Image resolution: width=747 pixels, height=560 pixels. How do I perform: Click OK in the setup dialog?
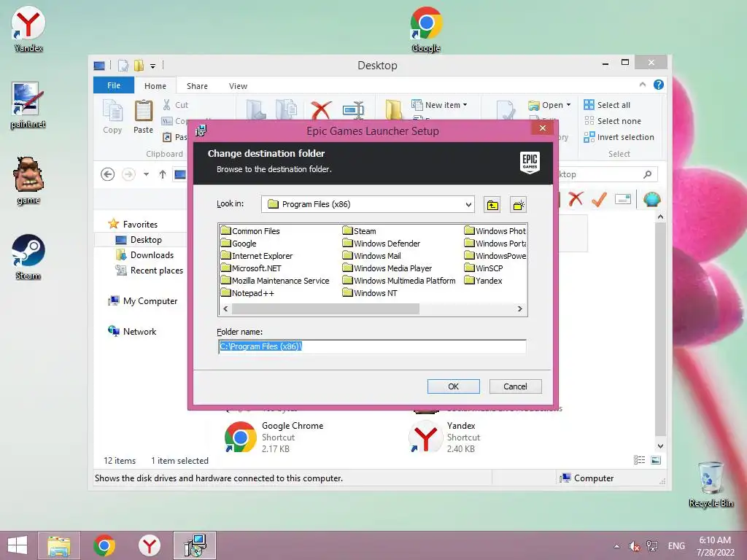click(454, 386)
